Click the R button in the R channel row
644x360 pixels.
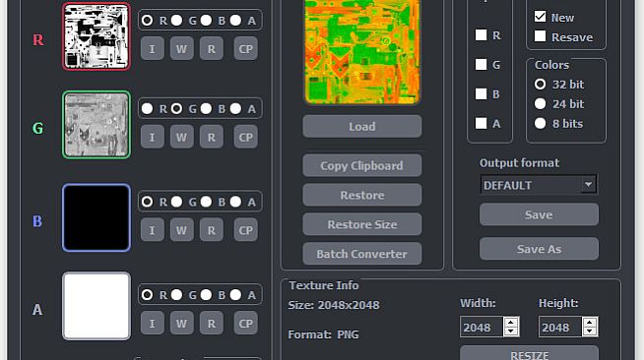(212, 49)
